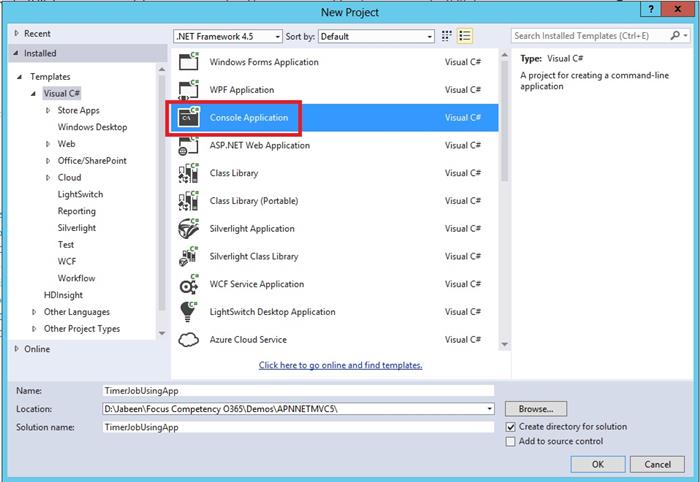Select the WPF Application template icon
Image resolution: width=700 pixels, height=482 pixels.
(x=188, y=89)
